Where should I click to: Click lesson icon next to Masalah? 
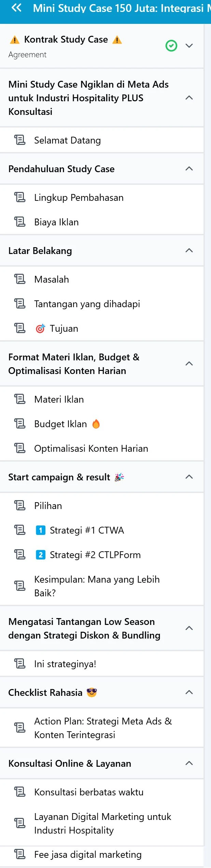tap(20, 279)
